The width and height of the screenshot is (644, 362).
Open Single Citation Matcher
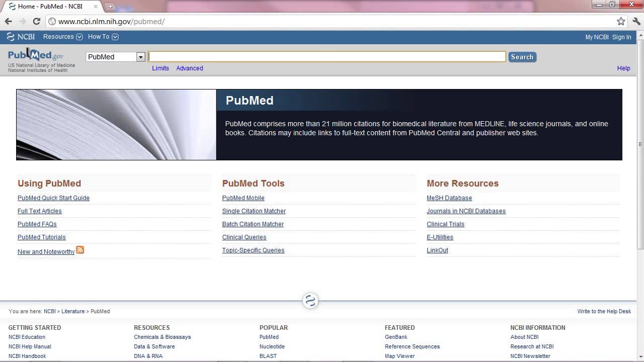[x=254, y=211]
